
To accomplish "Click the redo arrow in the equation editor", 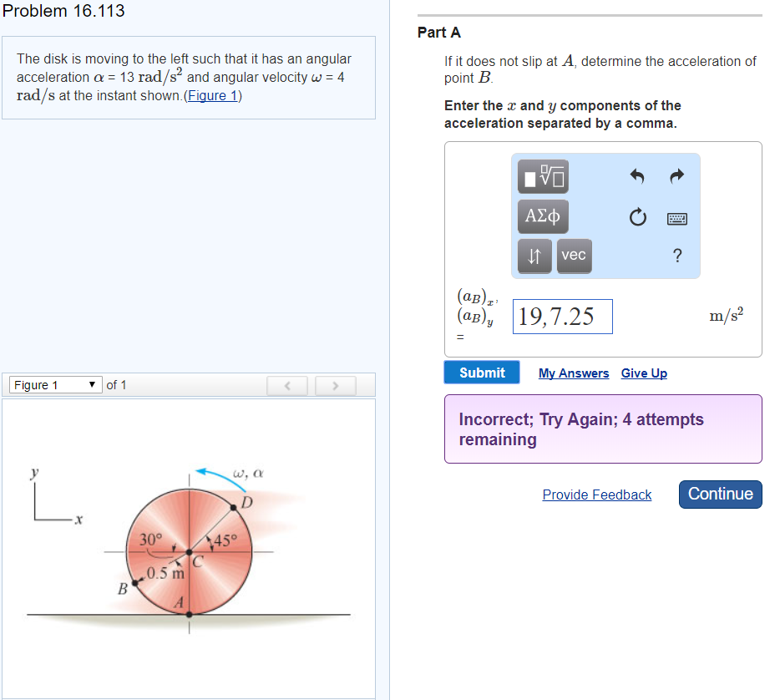I will point(676,176).
